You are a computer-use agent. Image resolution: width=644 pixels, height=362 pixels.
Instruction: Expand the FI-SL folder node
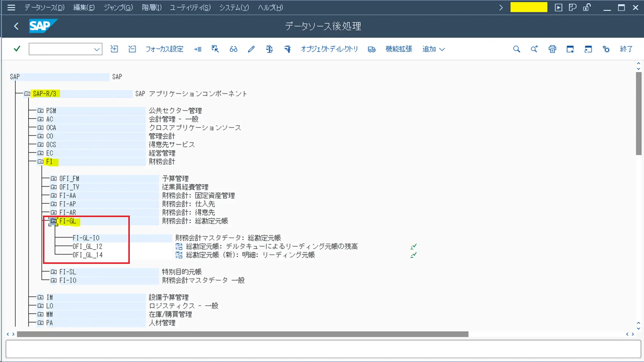point(54,272)
